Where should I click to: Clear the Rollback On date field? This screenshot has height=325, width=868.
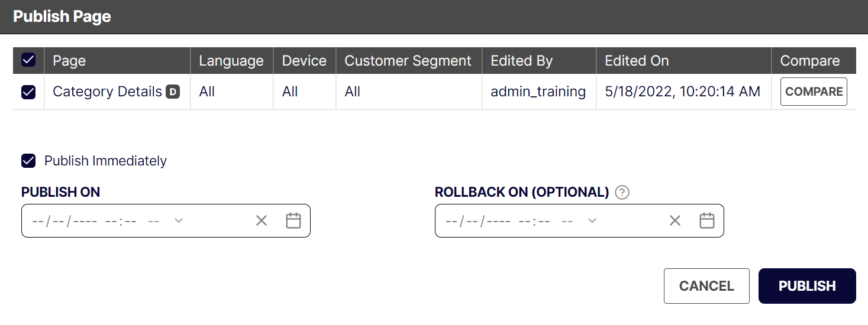[675, 220]
